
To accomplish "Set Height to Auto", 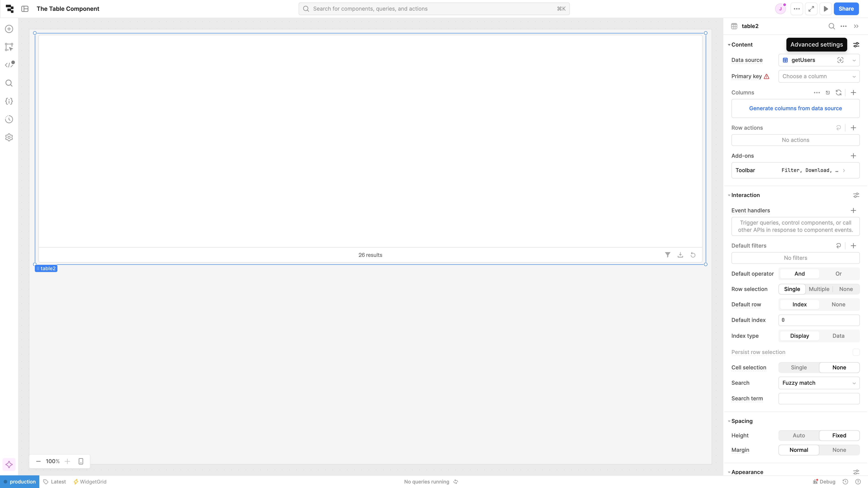I will point(799,435).
